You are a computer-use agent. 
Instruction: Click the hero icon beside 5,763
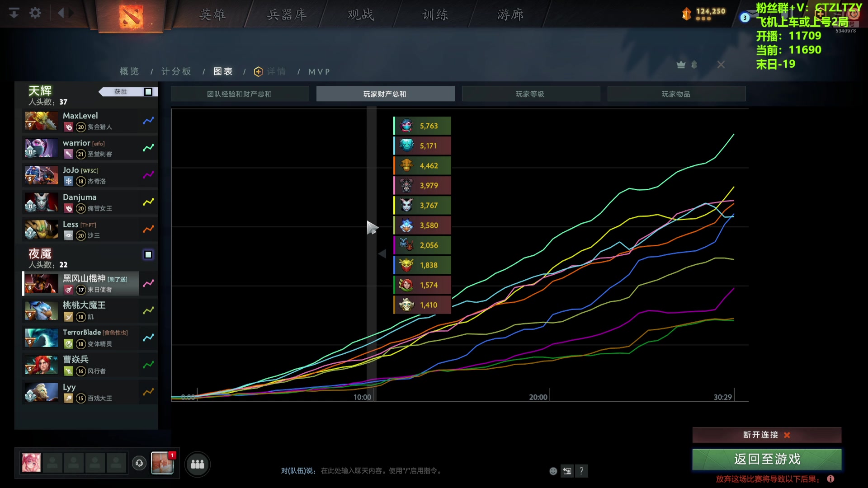406,126
